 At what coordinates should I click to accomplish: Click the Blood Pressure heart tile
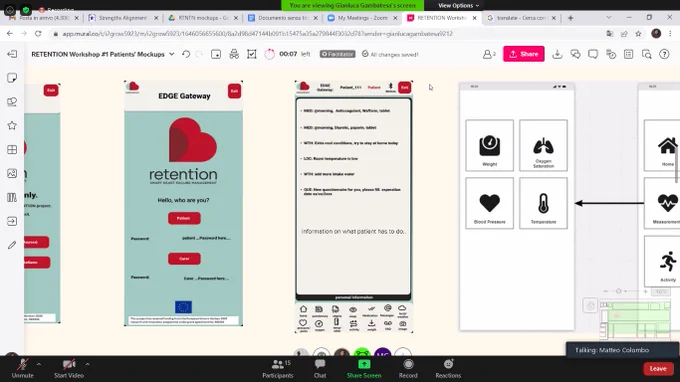point(490,203)
